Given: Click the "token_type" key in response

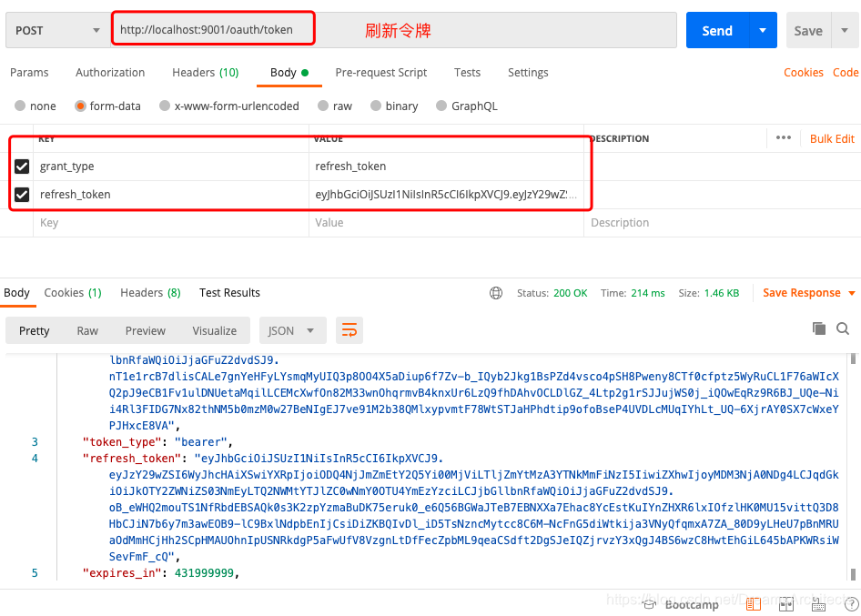Looking at the screenshot, I should coord(123,442).
